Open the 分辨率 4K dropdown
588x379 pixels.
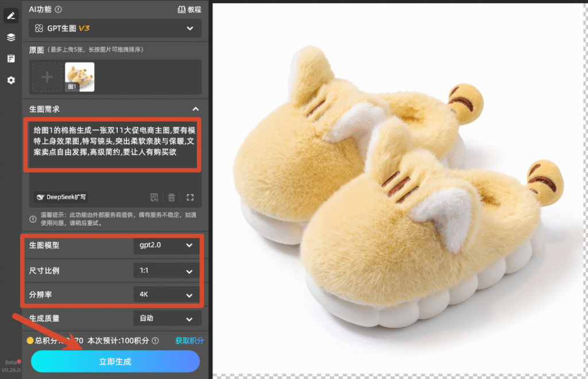point(166,295)
